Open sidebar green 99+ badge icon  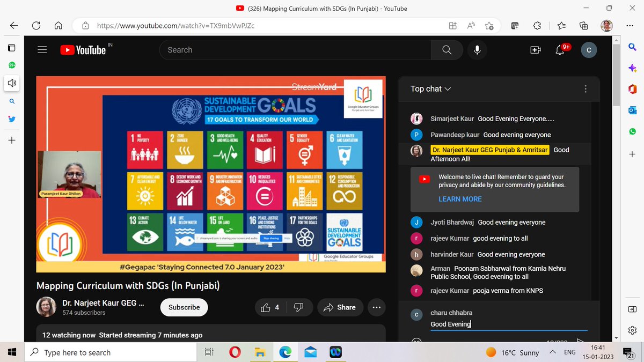click(x=12, y=65)
